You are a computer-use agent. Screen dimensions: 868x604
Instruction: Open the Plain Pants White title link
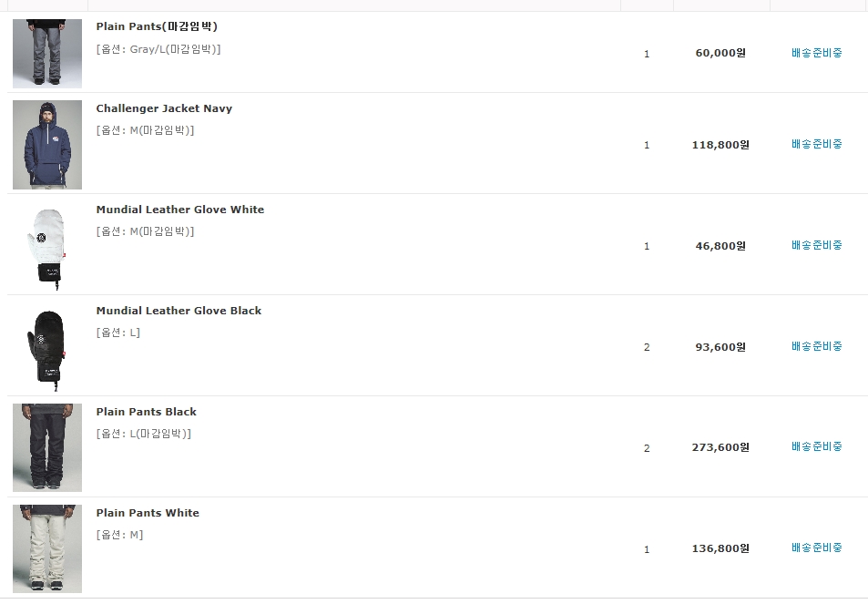148,513
